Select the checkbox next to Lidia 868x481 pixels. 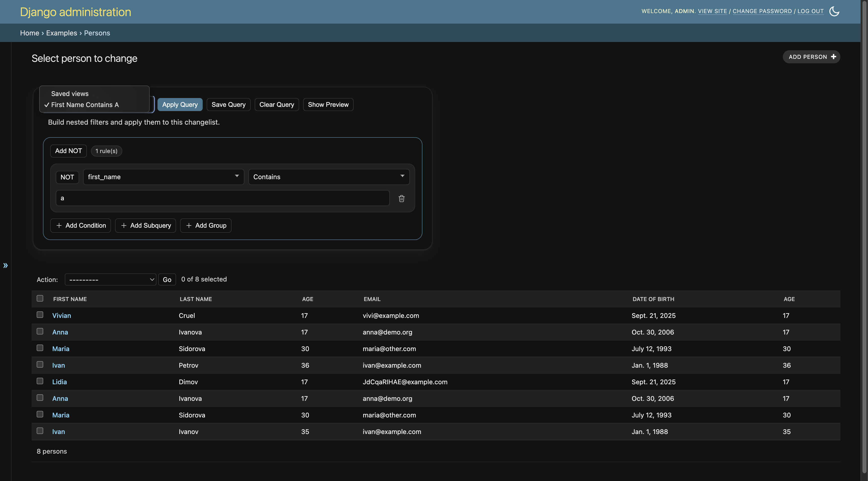click(x=40, y=381)
